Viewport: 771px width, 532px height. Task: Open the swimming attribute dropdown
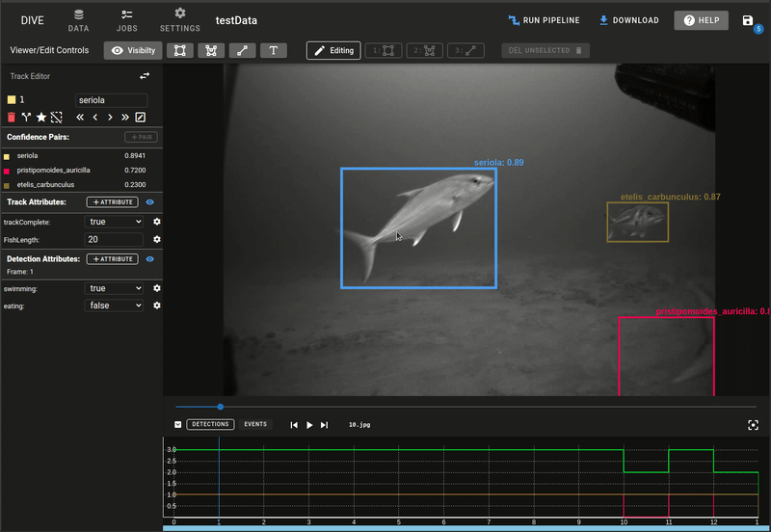coord(114,288)
